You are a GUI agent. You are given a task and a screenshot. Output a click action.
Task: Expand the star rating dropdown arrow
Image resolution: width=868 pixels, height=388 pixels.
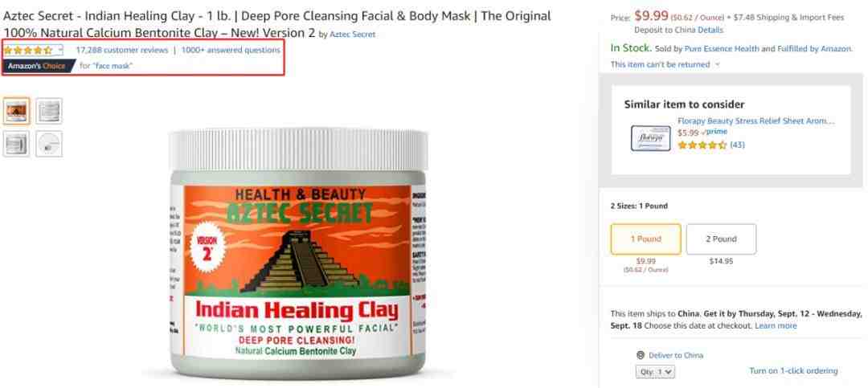(59, 50)
